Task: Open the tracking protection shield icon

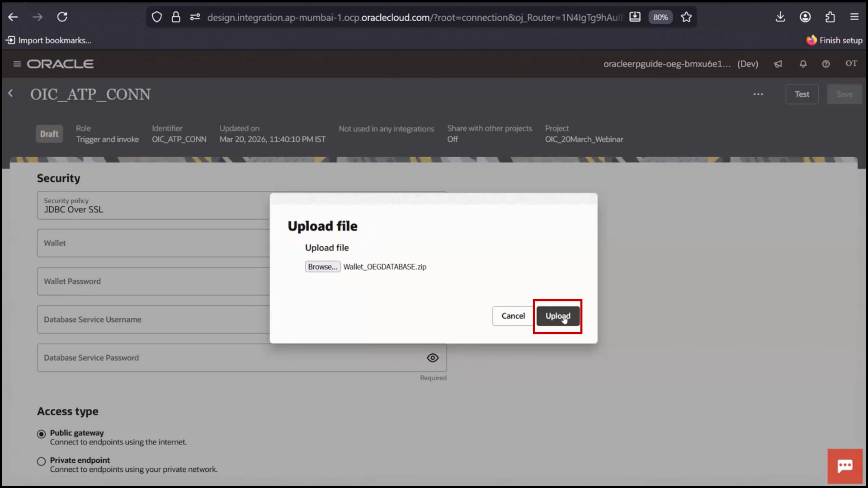Action: 156,17
